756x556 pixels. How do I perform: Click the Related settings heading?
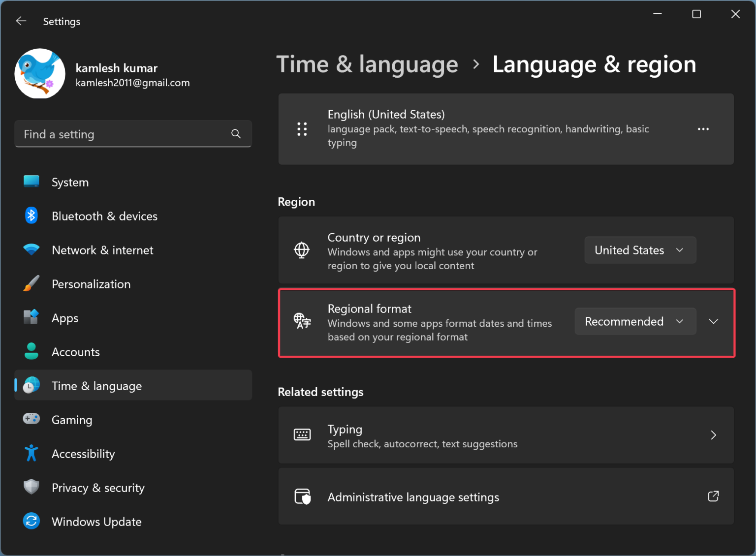(x=321, y=392)
